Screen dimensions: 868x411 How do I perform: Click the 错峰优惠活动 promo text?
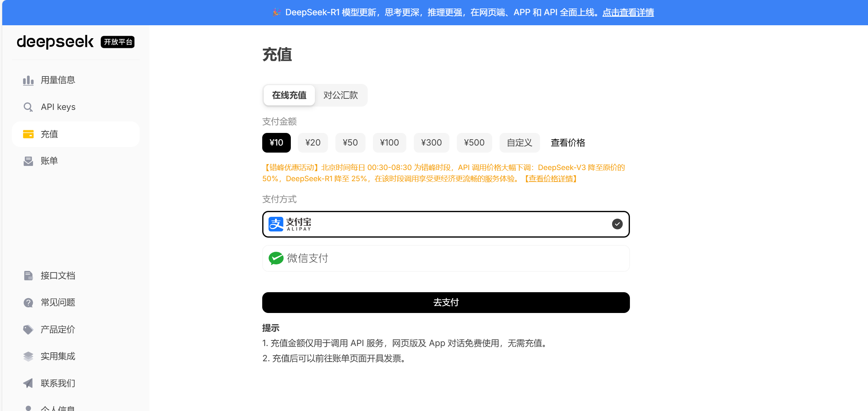click(444, 173)
